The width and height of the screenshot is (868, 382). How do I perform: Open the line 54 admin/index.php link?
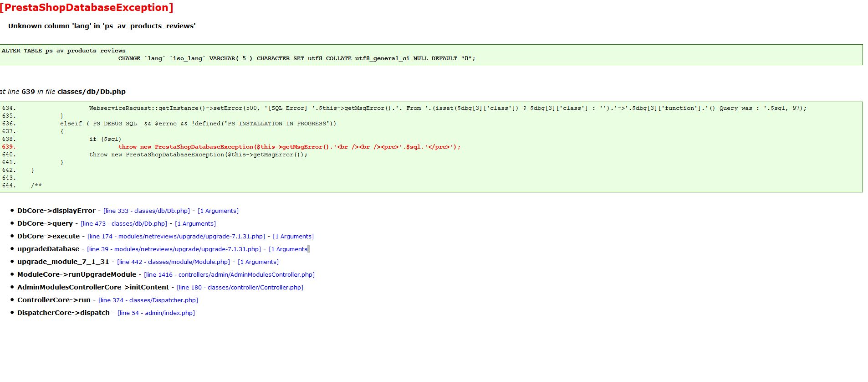click(x=156, y=313)
